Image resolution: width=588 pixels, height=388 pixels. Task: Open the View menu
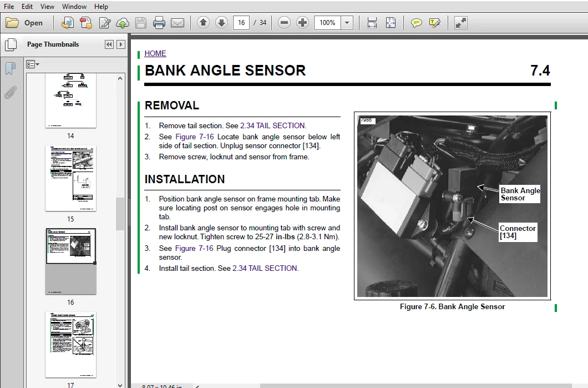[x=47, y=6]
